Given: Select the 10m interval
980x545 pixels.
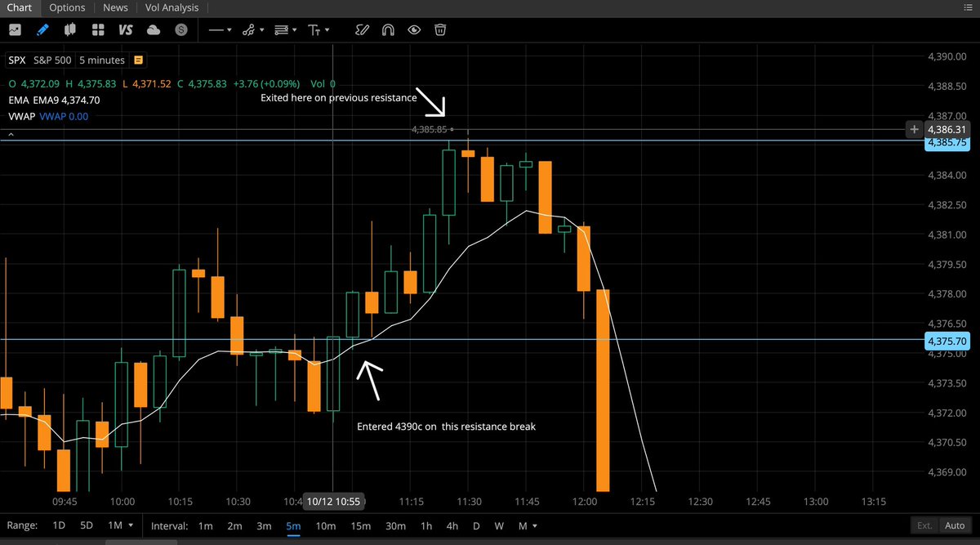Looking at the screenshot, I should pos(325,525).
